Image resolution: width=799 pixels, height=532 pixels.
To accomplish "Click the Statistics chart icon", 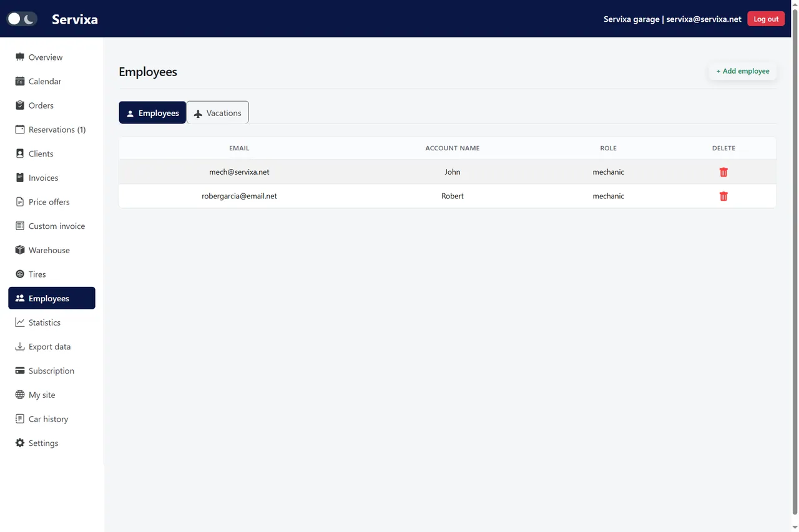I will pos(20,322).
